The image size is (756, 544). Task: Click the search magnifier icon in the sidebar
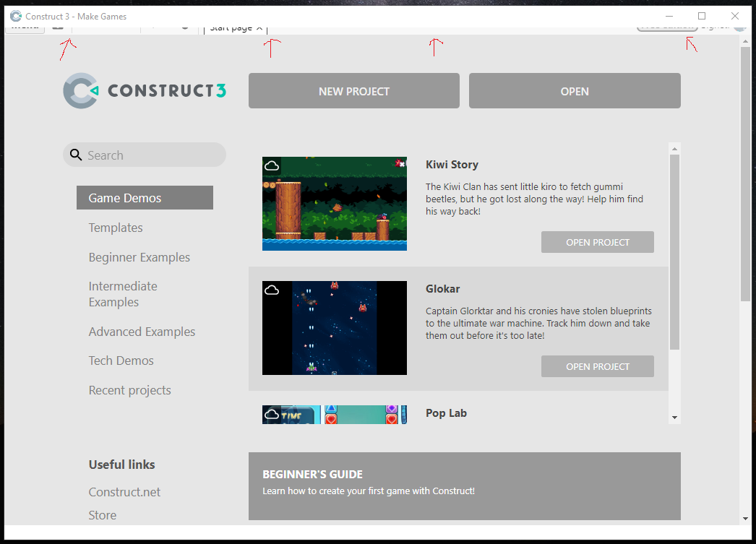(x=76, y=155)
